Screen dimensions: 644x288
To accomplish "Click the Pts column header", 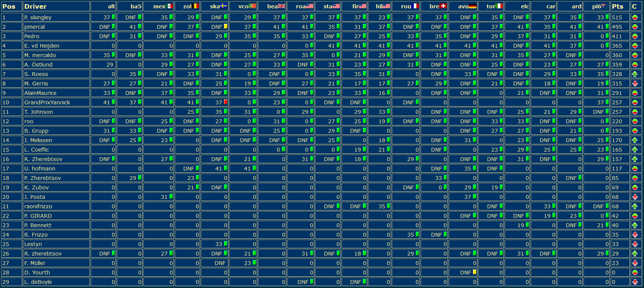I will (618, 6).
